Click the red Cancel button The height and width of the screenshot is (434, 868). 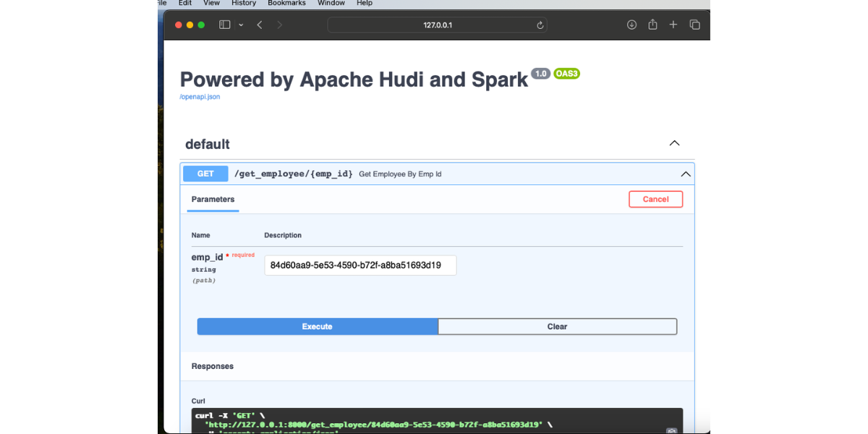pos(655,200)
